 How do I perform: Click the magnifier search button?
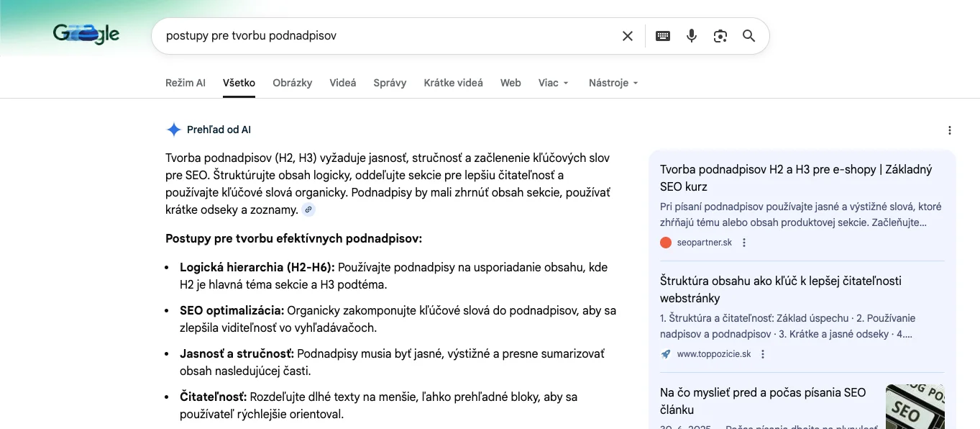tap(748, 36)
